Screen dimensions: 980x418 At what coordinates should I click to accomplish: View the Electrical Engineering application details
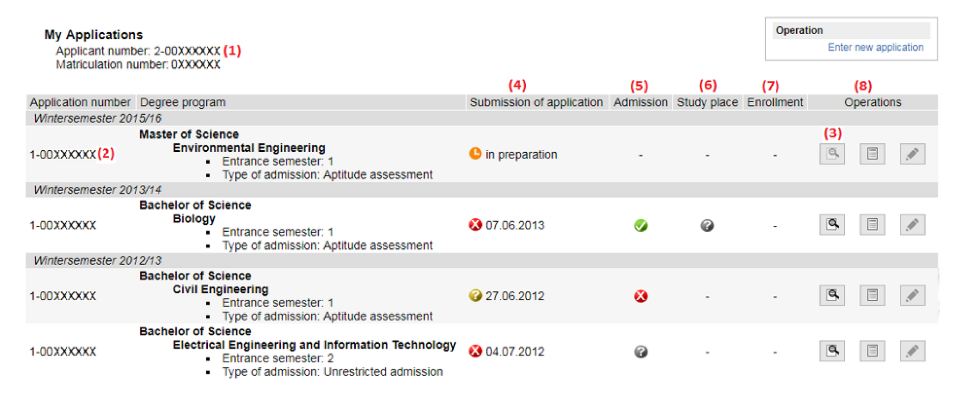click(832, 351)
